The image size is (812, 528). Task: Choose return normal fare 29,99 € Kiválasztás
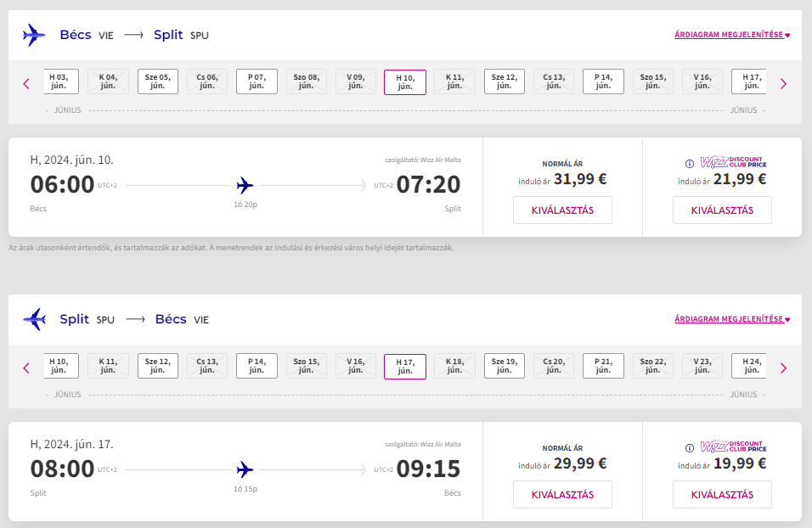562,494
